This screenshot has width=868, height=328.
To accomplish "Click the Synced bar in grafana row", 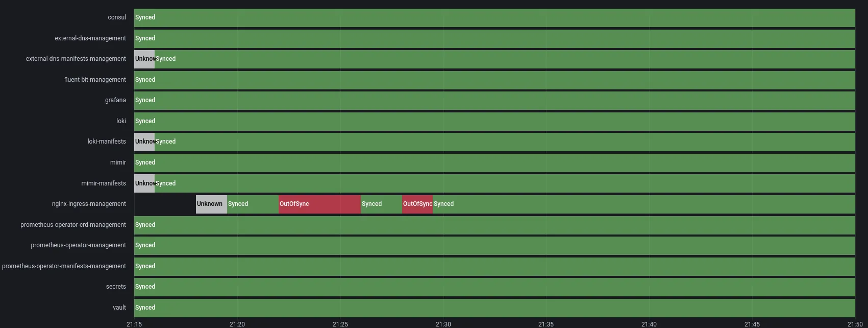I will pyautogui.click(x=494, y=101).
